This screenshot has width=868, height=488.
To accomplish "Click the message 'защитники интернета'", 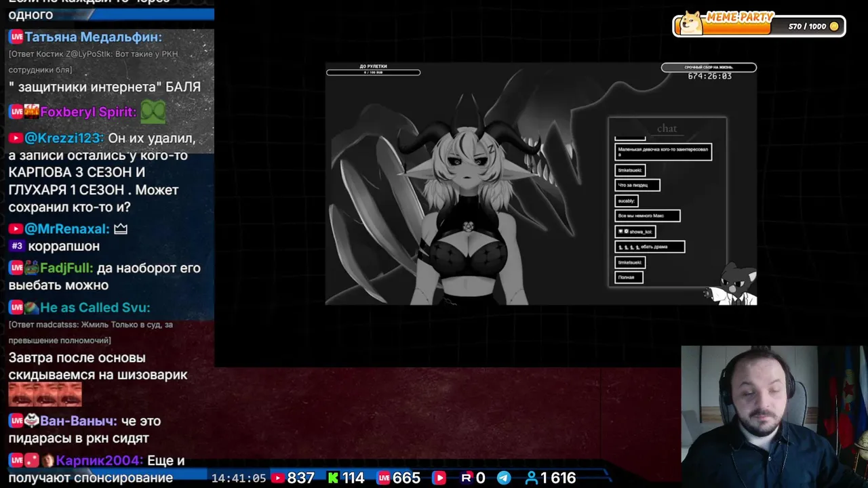I will [x=104, y=87].
